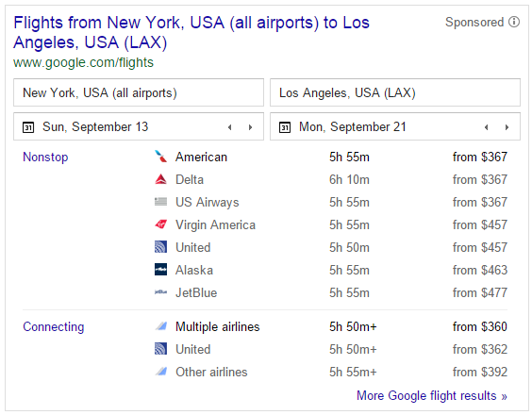Select the New York origin field
The image size is (532, 415).
(x=139, y=92)
